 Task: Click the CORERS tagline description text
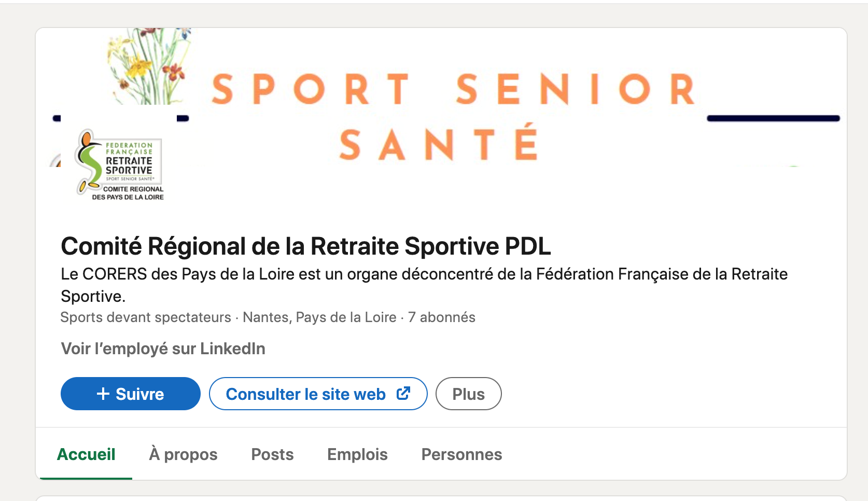pyautogui.click(x=424, y=274)
